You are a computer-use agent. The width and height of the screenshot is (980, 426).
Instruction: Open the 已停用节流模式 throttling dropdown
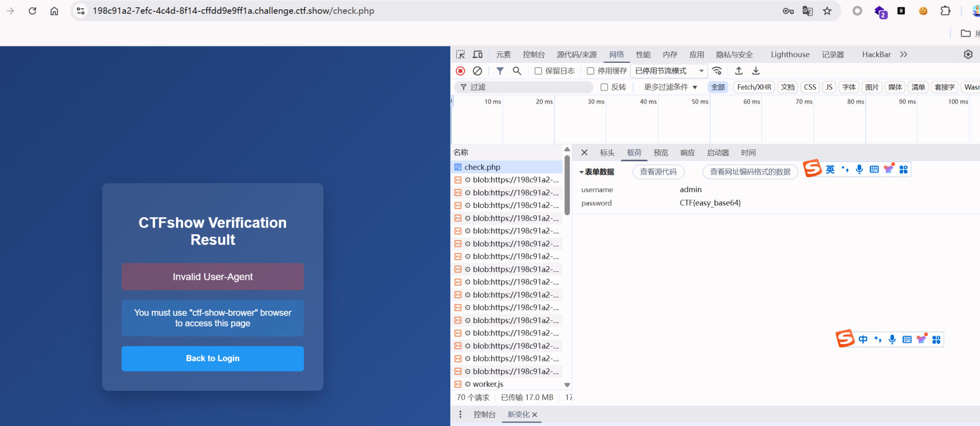[x=669, y=71]
